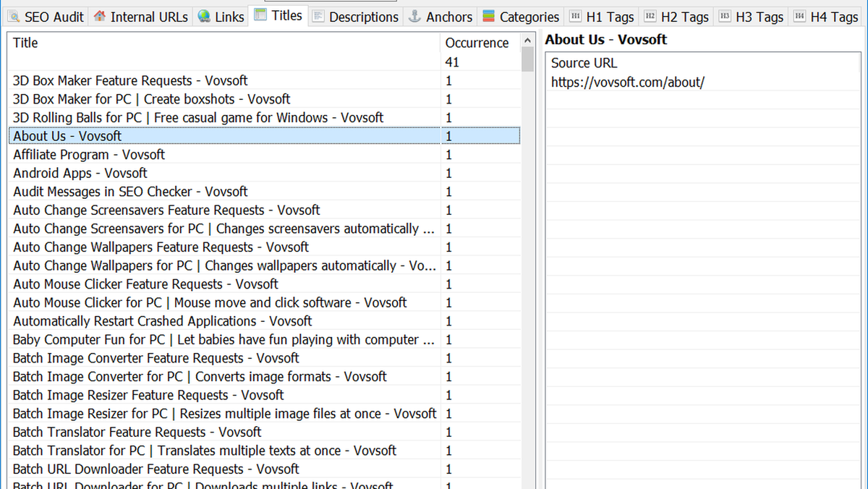
Task: Click the Anchors tab anchor icon
Action: click(415, 16)
